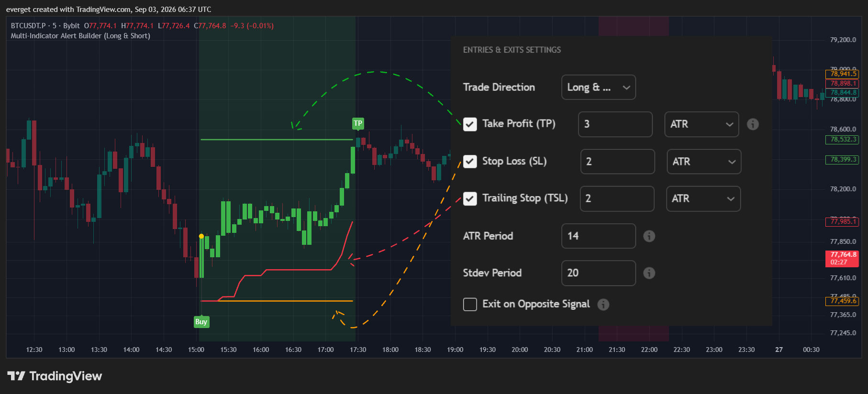Image resolution: width=868 pixels, height=394 pixels.
Task: Click the 15:00 time axis label
Action: point(196,350)
